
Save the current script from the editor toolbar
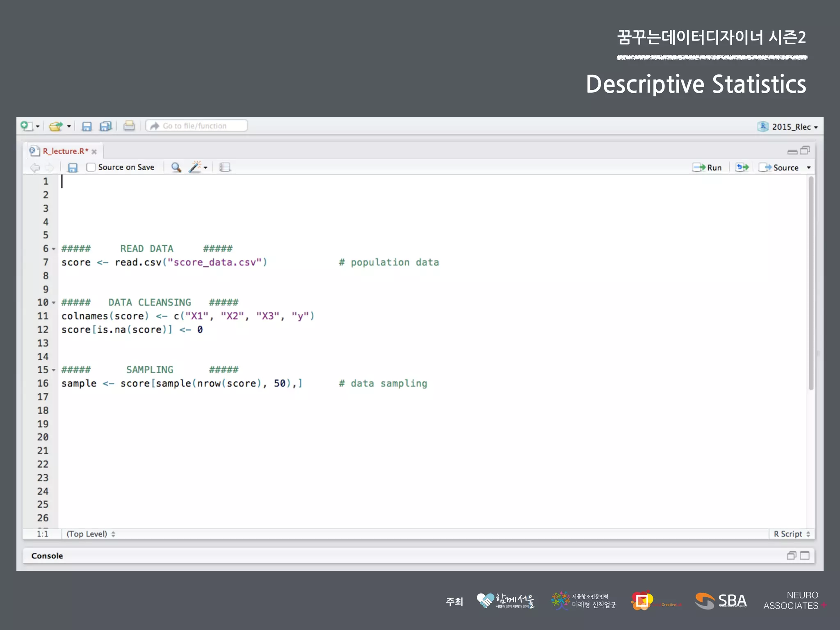[73, 167]
